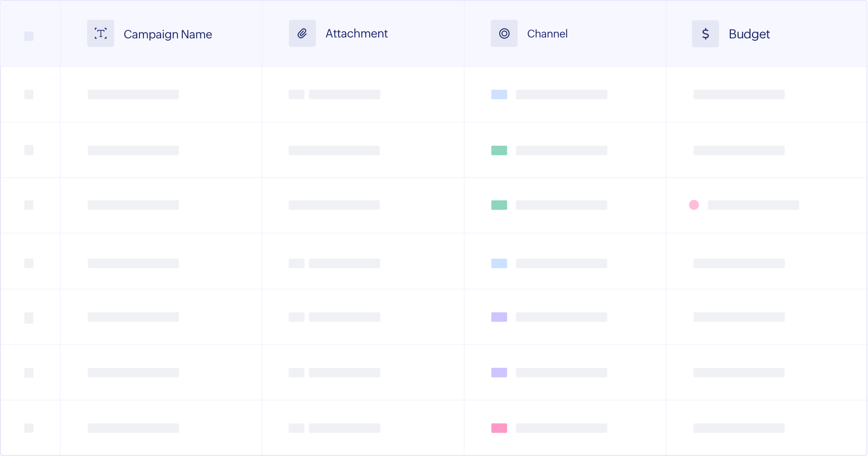868x456 pixels.
Task: Click the paperclip Attachment icon
Action: [302, 33]
